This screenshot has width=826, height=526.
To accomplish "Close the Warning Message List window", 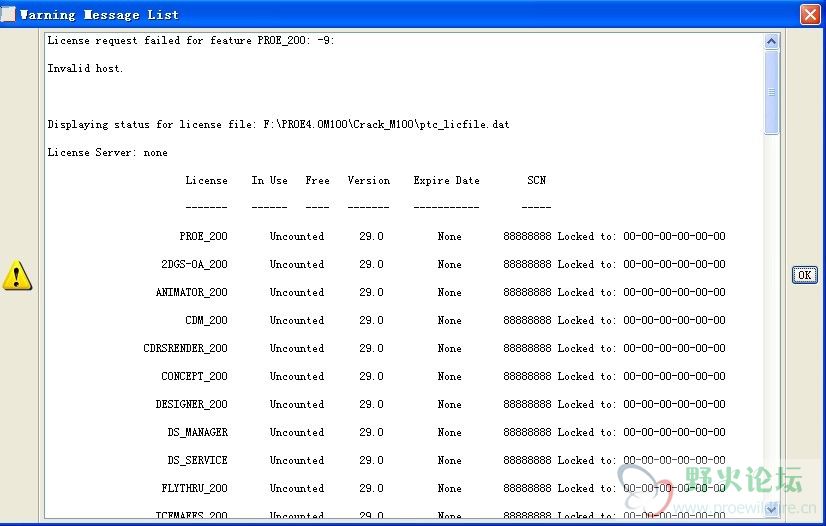I will pos(810,14).
